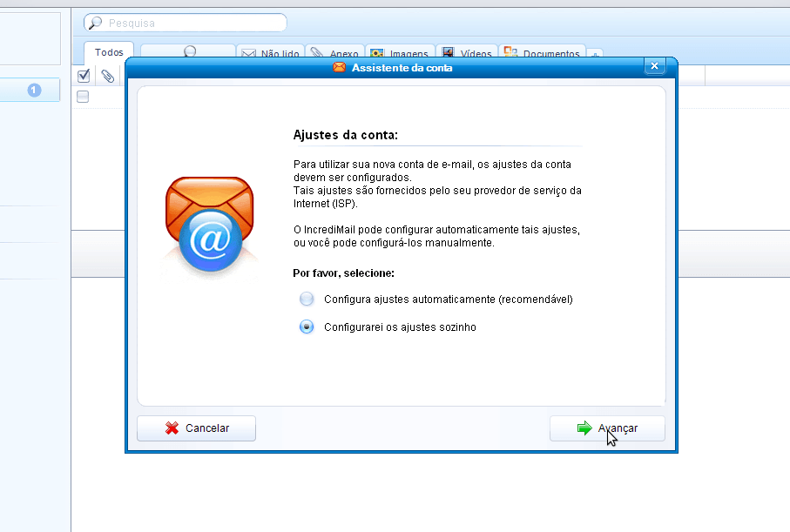Image resolution: width=790 pixels, height=532 pixels.
Task: Choose "Configurarei os ajustes sozinho" radio button
Action: (x=307, y=327)
